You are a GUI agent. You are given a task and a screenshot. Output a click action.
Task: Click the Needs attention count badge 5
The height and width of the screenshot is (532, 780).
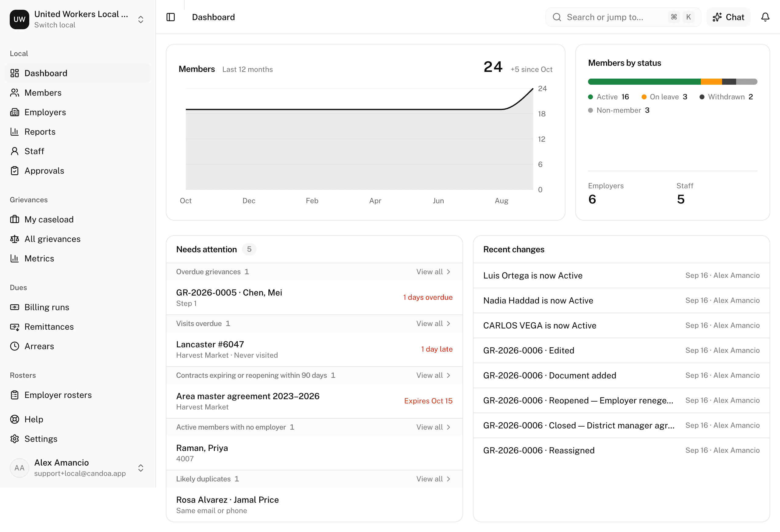point(249,249)
